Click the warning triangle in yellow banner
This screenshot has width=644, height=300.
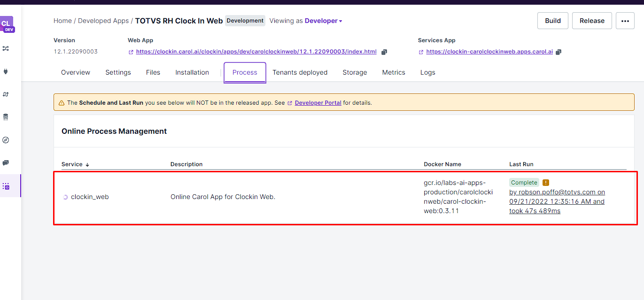pyautogui.click(x=62, y=103)
